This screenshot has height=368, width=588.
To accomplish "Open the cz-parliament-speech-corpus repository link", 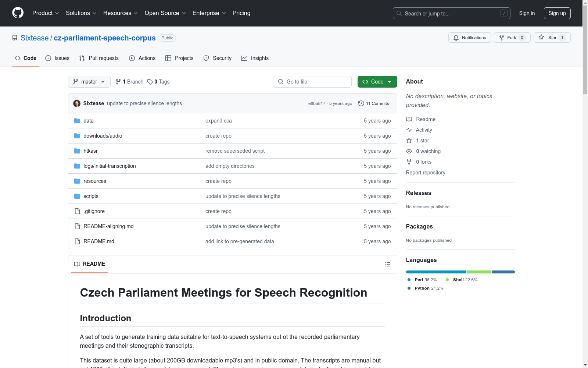I will pos(105,38).
